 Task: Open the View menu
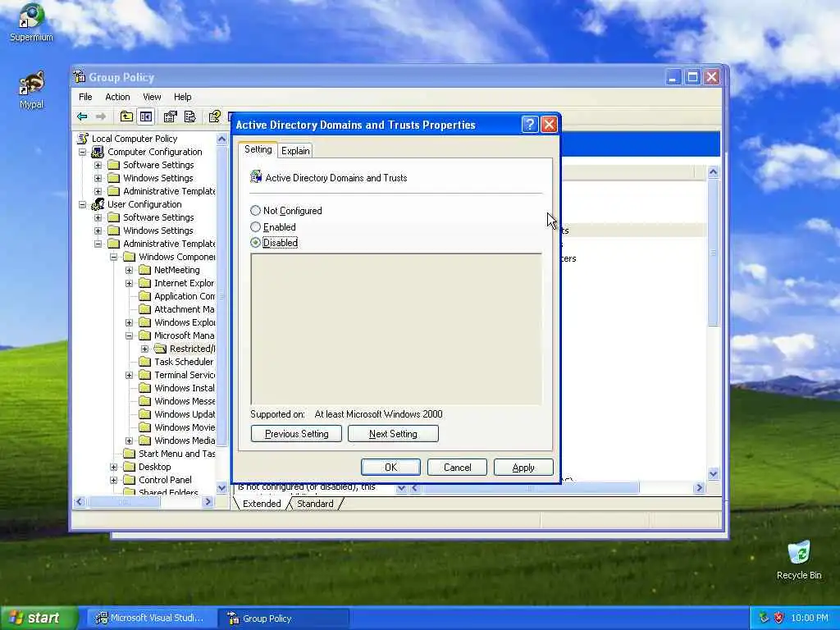[x=152, y=97]
